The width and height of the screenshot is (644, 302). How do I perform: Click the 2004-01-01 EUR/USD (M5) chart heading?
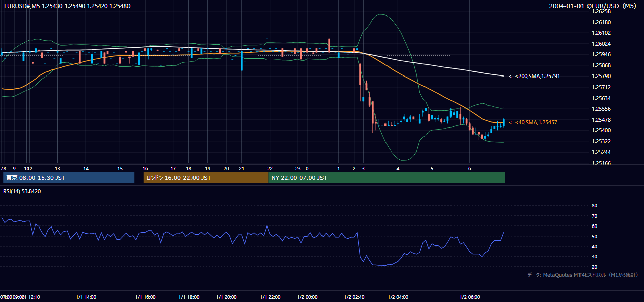point(594,6)
